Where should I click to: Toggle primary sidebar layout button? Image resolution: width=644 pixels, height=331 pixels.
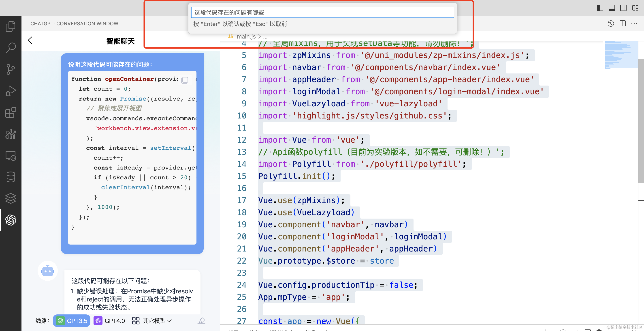pyautogui.click(x=600, y=8)
